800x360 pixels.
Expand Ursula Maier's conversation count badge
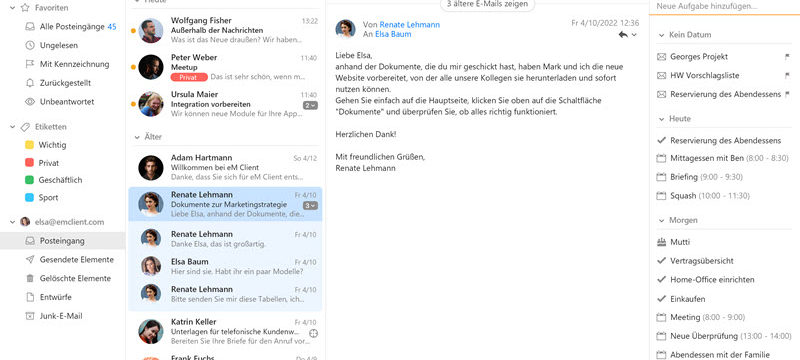[x=310, y=105]
